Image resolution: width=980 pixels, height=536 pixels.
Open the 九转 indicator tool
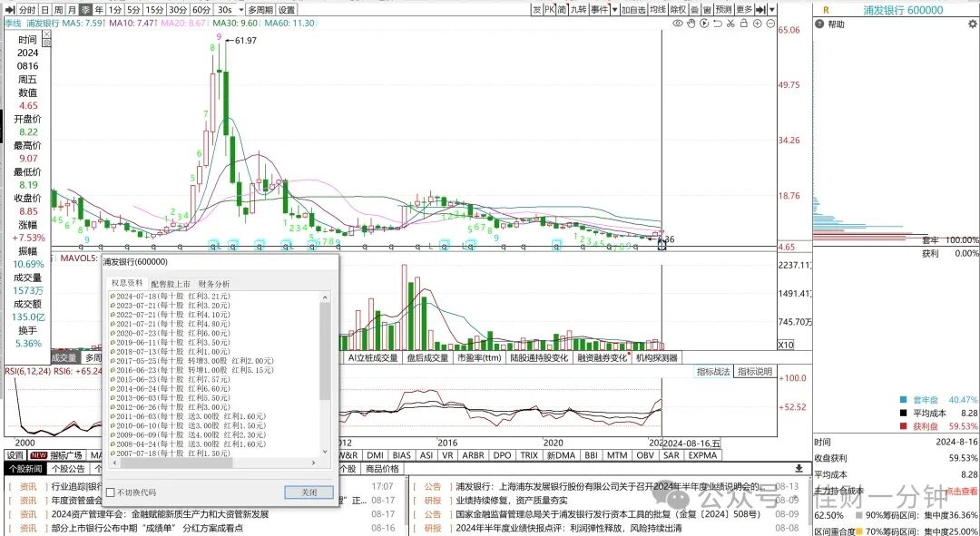(x=579, y=10)
